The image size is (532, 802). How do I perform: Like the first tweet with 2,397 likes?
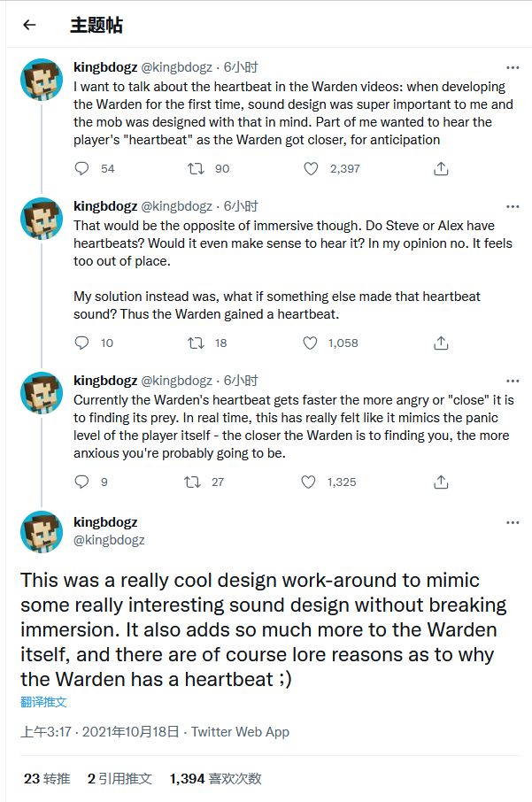point(310,168)
